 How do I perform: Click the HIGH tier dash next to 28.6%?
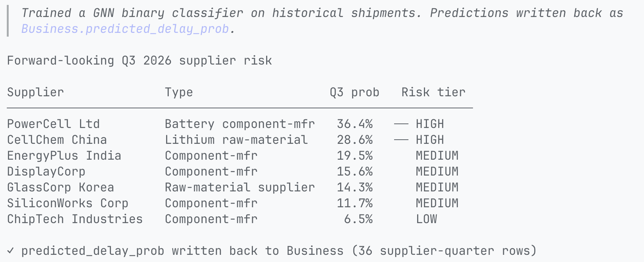pyautogui.click(x=401, y=140)
